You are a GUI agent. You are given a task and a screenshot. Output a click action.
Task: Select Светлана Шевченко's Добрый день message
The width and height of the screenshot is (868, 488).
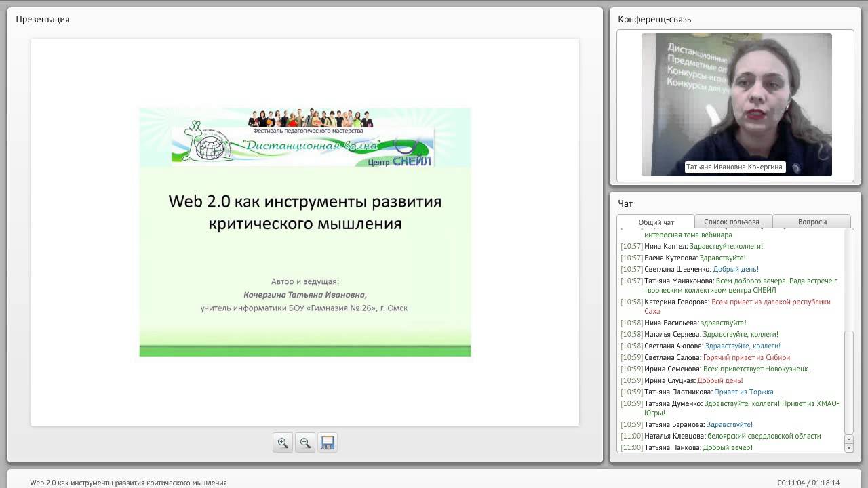(x=690, y=269)
